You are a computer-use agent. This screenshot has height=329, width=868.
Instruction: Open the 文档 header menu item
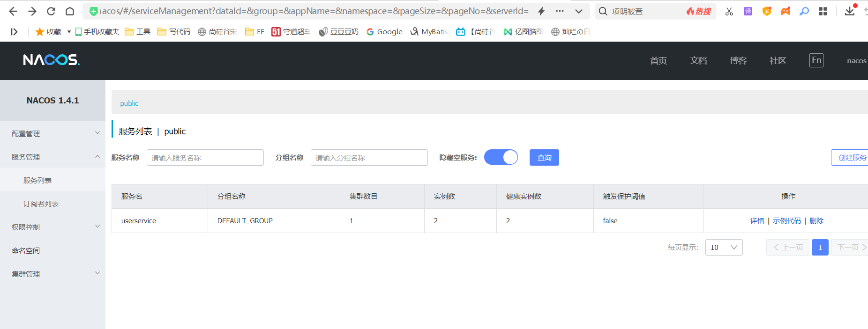[x=698, y=60]
